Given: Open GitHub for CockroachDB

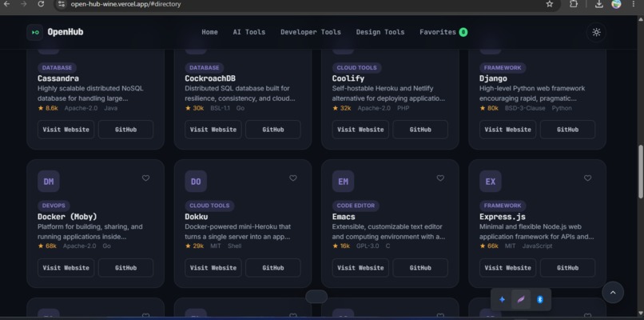Looking at the screenshot, I should [273, 130].
